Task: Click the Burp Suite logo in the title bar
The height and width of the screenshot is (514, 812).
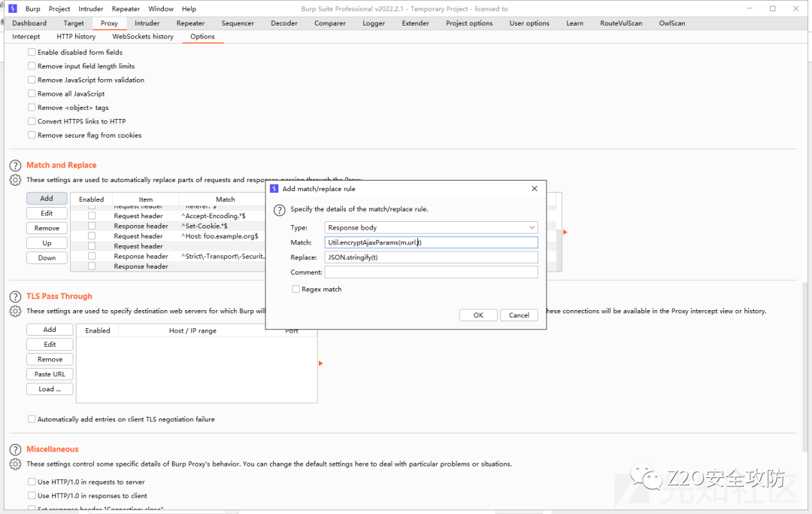Action: 13,9
